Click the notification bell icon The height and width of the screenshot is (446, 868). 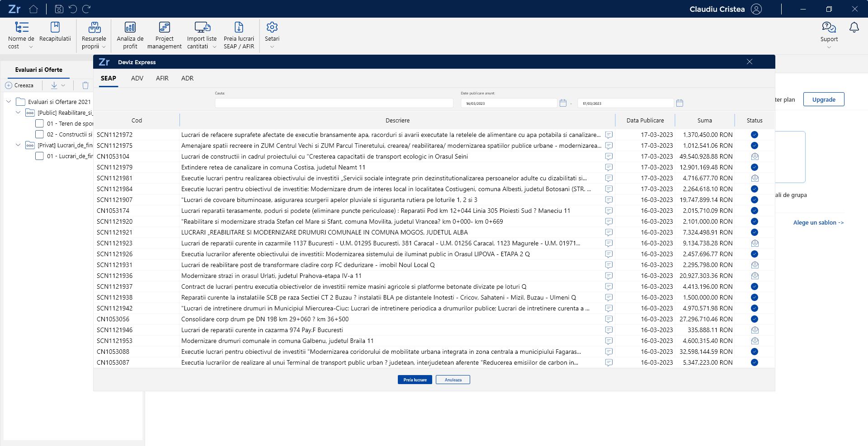pyautogui.click(x=854, y=28)
